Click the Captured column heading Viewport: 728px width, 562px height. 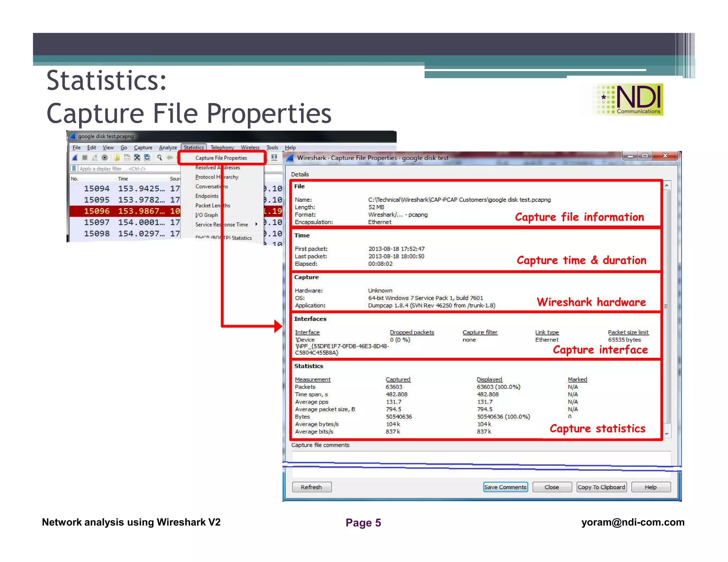tap(398, 379)
